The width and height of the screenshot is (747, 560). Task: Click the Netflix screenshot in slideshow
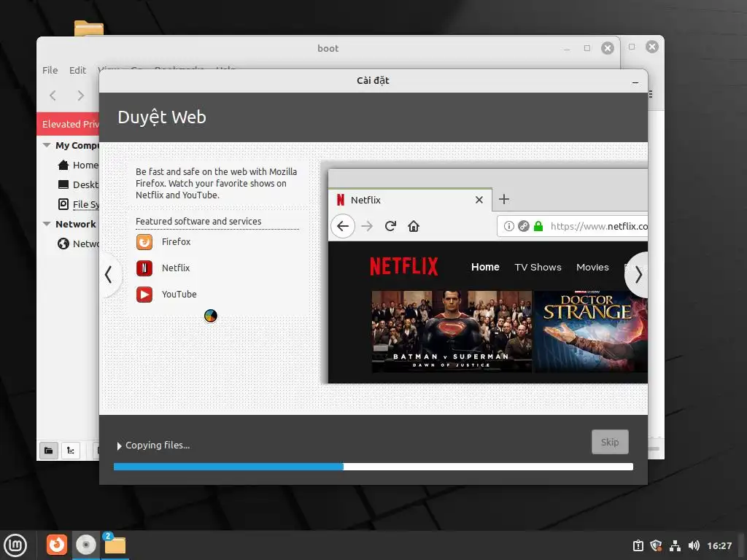[488, 276]
